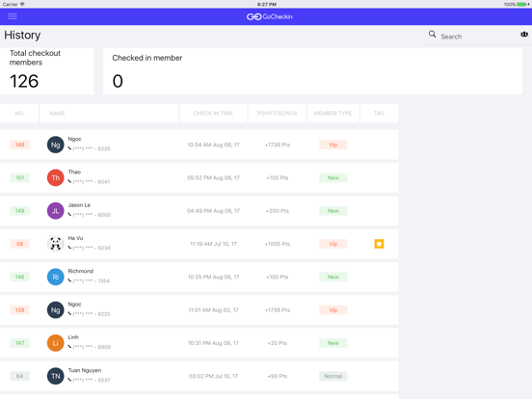Sort by the NAME column header
This screenshot has width=532, height=399.
(109, 113)
